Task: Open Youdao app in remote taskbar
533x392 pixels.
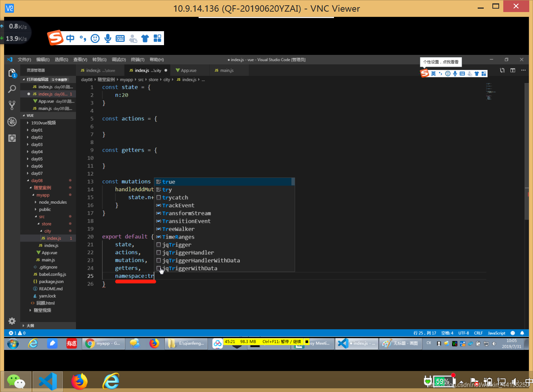Action: (71, 343)
